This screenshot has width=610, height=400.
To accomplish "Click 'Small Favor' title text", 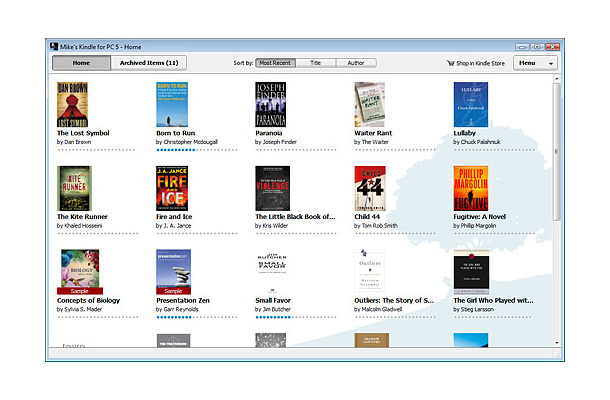I will point(273,300).
